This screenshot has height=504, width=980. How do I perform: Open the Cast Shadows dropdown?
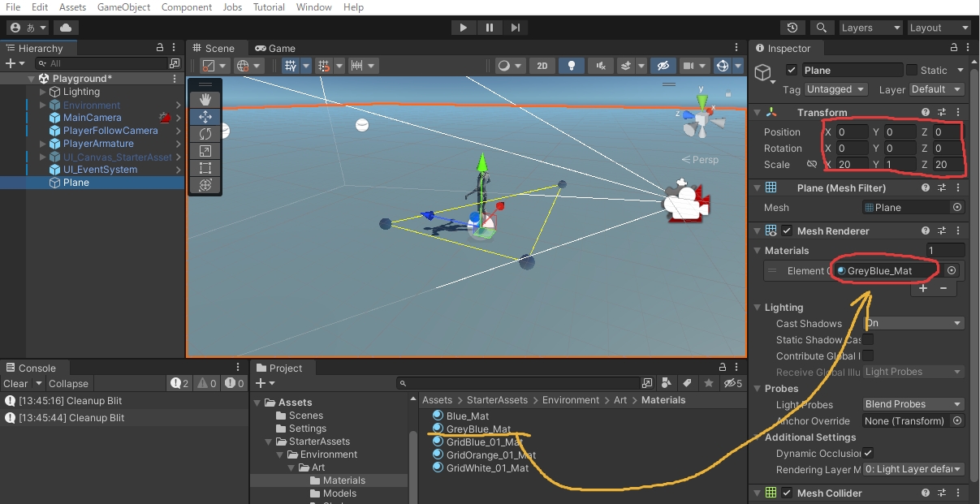[x=913, y=323]
